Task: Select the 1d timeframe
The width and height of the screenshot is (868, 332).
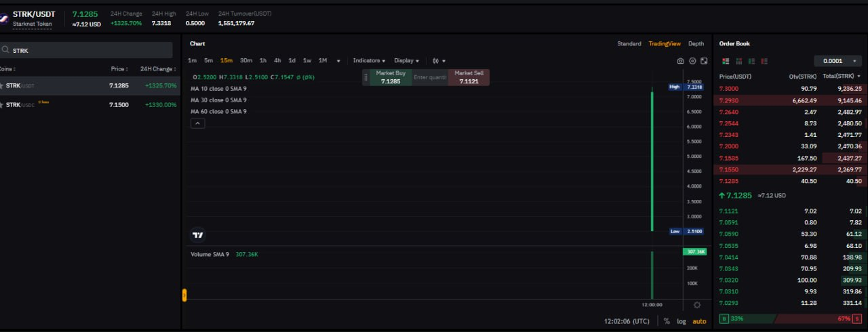Action: [292, 61]
